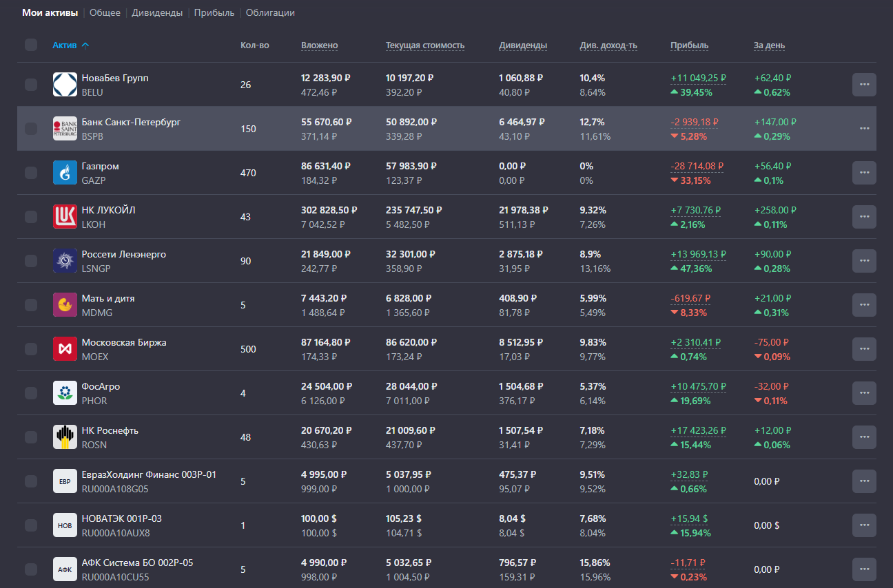Screen dimensions: 893x588
Task: Click the Россети Ленэнерго logo icon
Action: 65,261
